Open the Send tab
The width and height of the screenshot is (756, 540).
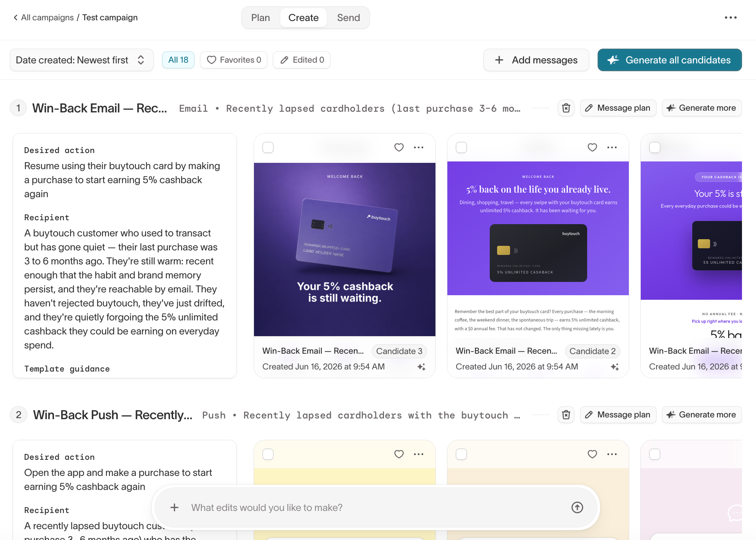pos(349,18)
